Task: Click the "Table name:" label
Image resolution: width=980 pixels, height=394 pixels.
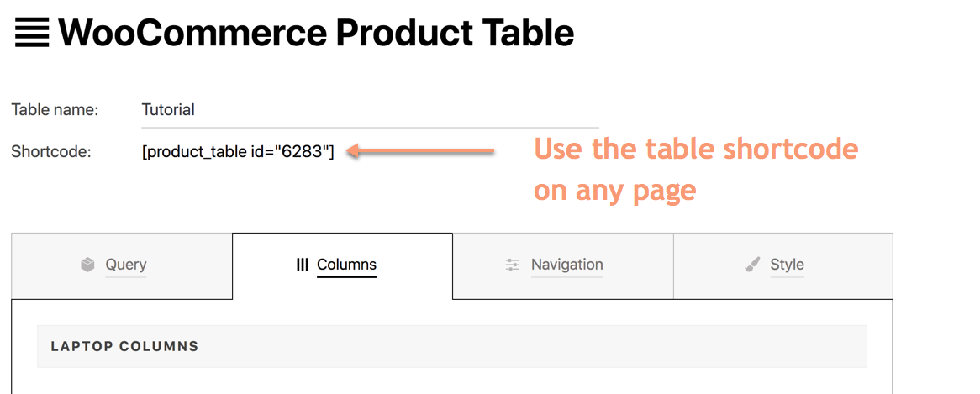Action: pyautogui.click(x=55, y=110)
